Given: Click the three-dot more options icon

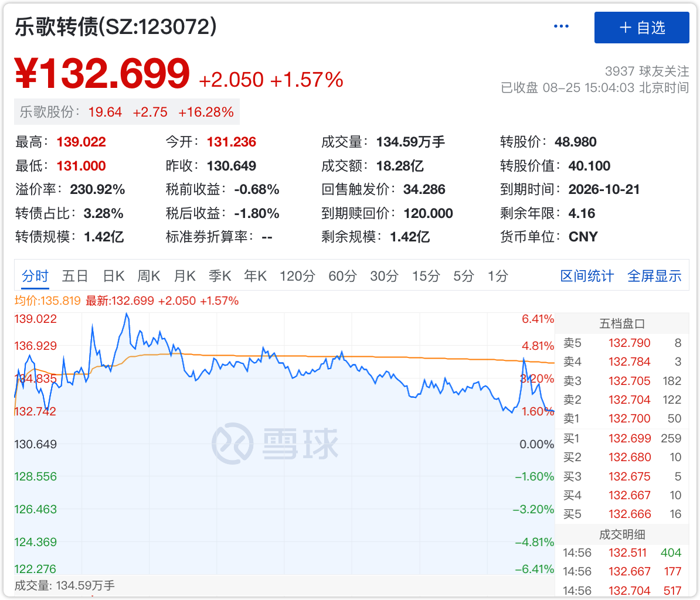Looking at the screenshot, I should point(561,27).
